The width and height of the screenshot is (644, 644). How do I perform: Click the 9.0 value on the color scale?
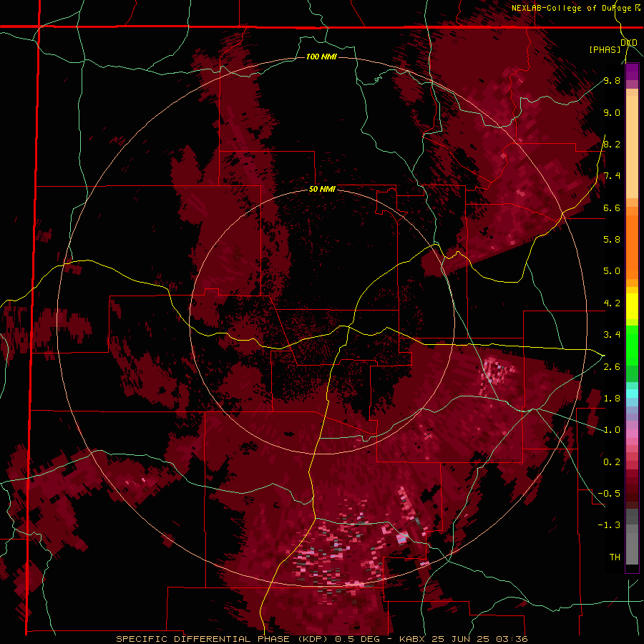612,112
